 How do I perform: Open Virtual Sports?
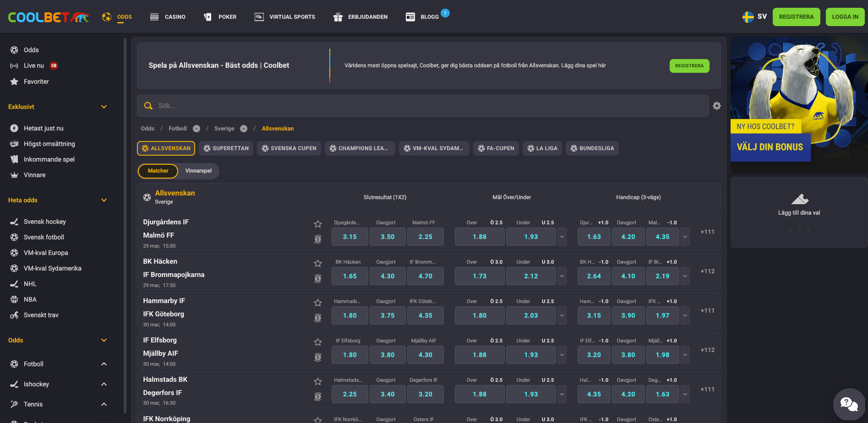pyautogui.click(x=285, y=17)
